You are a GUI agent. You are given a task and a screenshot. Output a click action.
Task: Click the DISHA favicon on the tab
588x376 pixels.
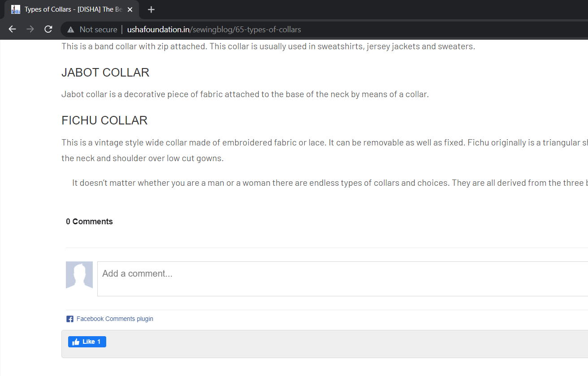pos(16,9)
